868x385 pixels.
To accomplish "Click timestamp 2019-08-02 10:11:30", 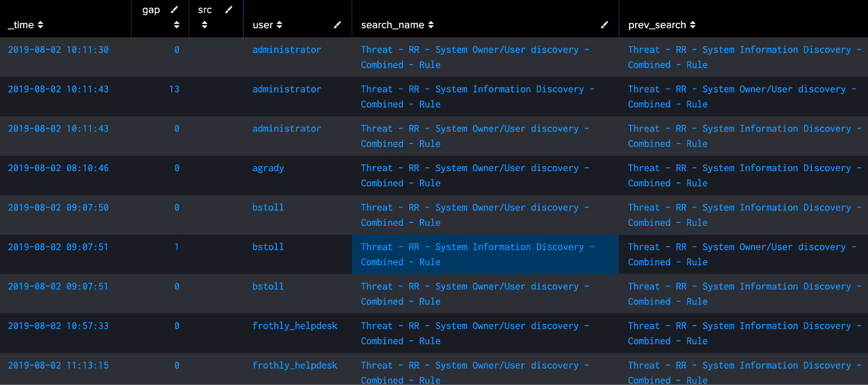I will (x=58, y=50).
